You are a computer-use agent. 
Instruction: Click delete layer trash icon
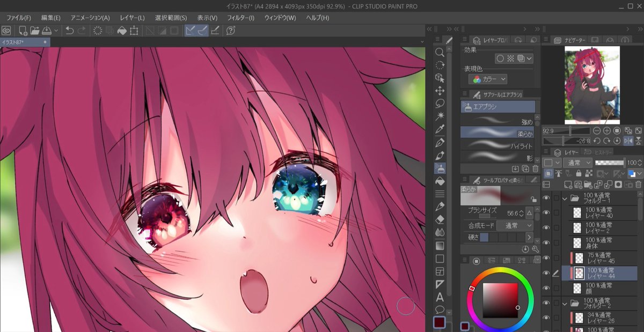[639, 184]
